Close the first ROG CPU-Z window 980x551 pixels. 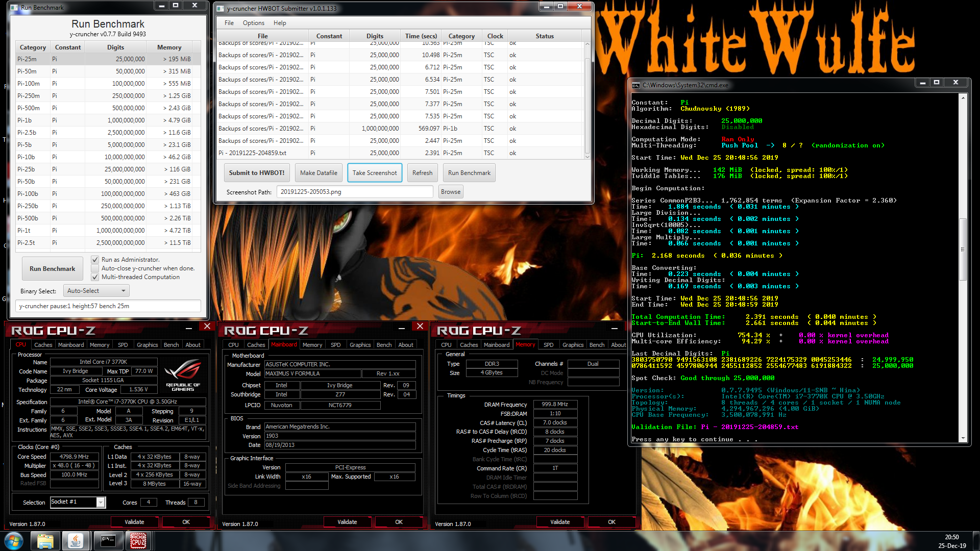coord(207,327)
